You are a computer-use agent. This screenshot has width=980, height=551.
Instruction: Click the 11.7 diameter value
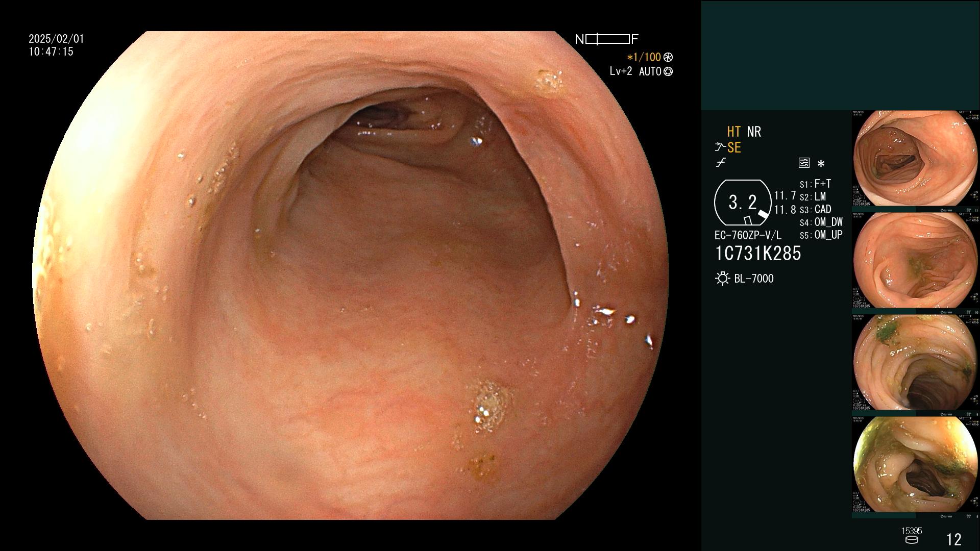785,195
